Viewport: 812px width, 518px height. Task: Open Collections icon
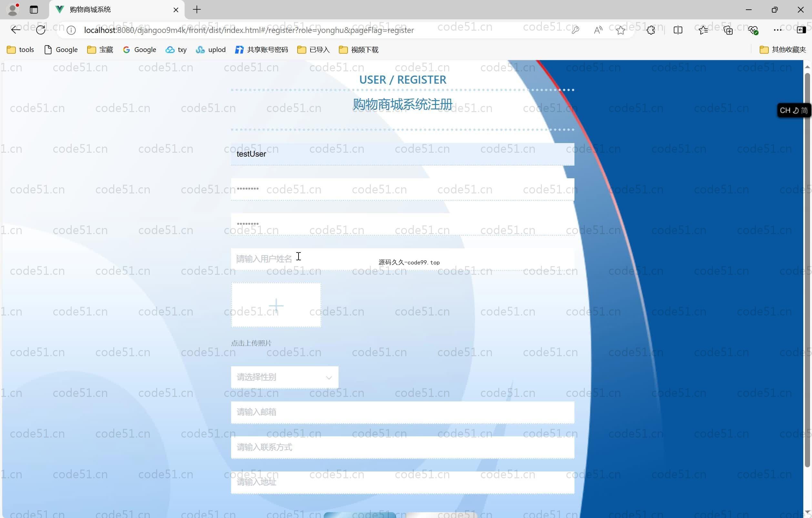pos(728,30)
